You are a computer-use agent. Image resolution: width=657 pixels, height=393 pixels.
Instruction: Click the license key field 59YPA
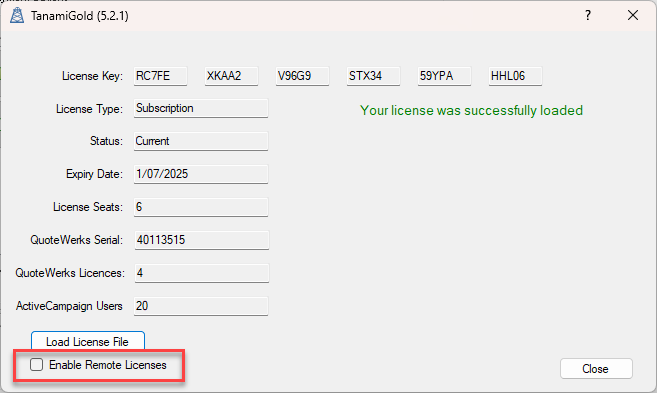click(x=444, y=76)
